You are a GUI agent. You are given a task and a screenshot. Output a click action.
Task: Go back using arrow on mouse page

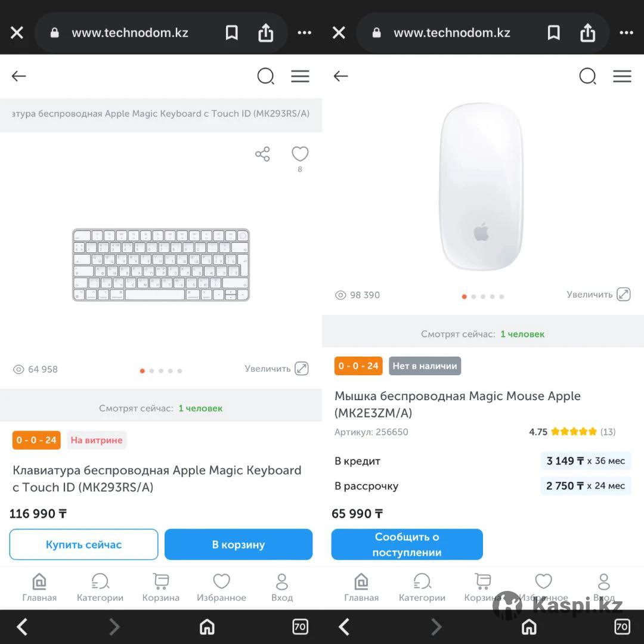point(340,76)
